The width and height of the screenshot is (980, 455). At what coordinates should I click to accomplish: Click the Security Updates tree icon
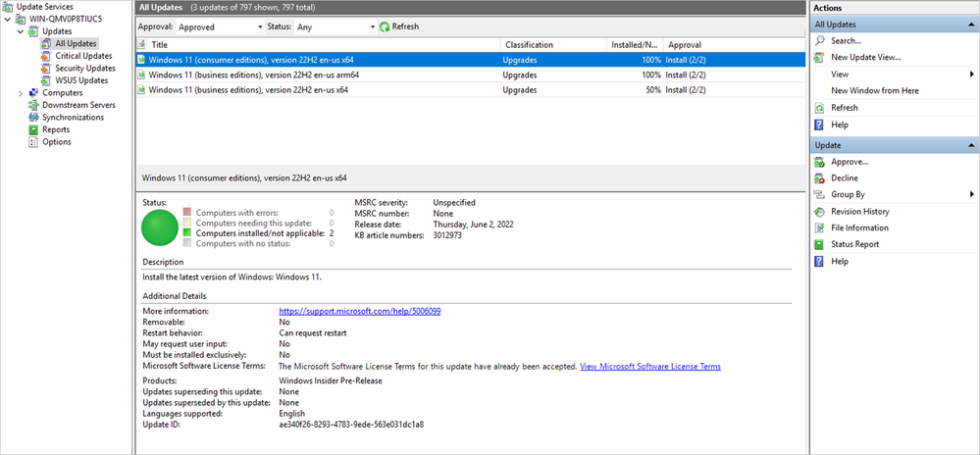tap(46, 68)
